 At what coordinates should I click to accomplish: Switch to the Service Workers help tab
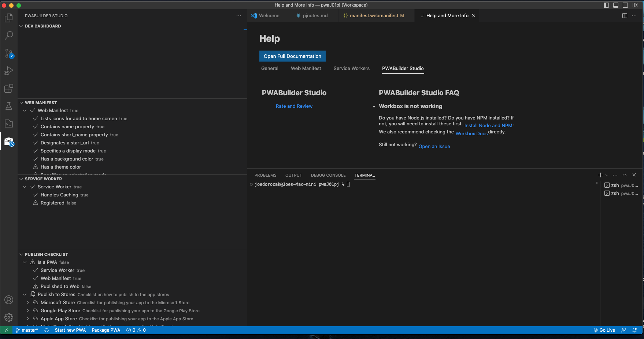[x=351, y=69]
